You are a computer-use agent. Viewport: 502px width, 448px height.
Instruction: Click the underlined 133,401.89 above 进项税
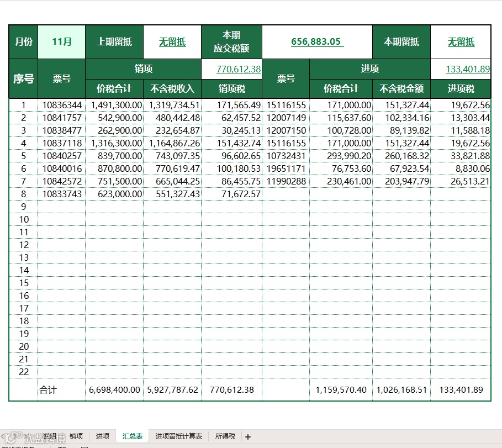point(468,69)
